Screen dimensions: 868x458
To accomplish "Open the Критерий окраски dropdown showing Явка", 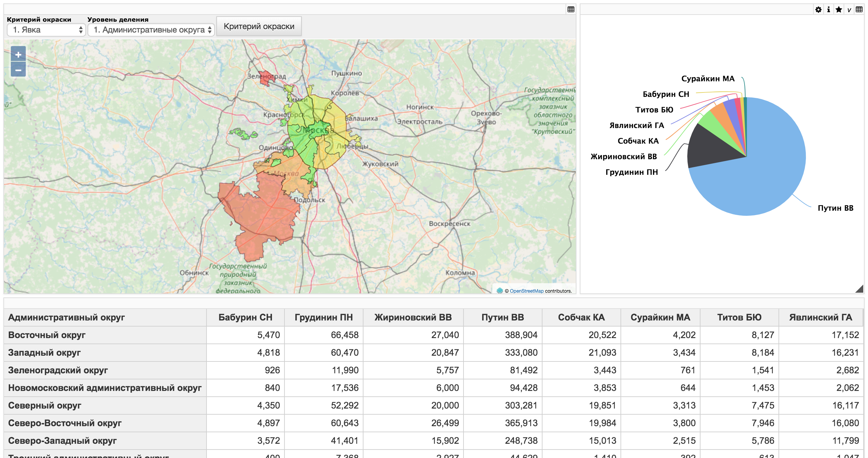I will click(46, 30).
